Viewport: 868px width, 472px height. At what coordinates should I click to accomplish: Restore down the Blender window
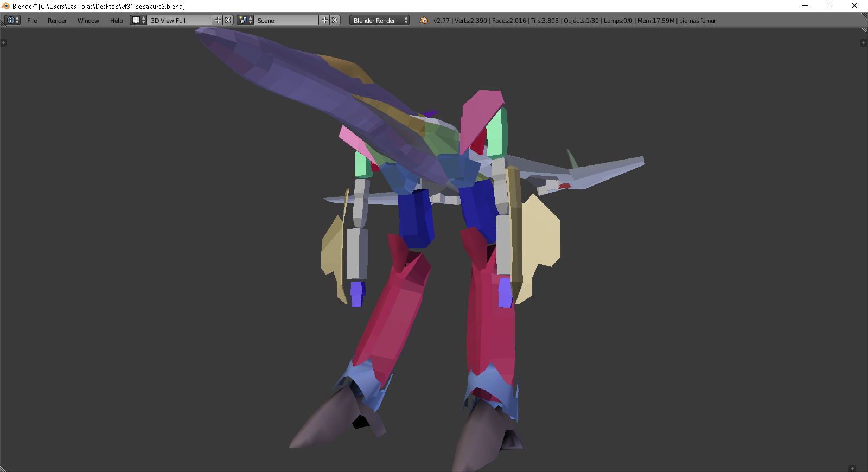[829, 5]
